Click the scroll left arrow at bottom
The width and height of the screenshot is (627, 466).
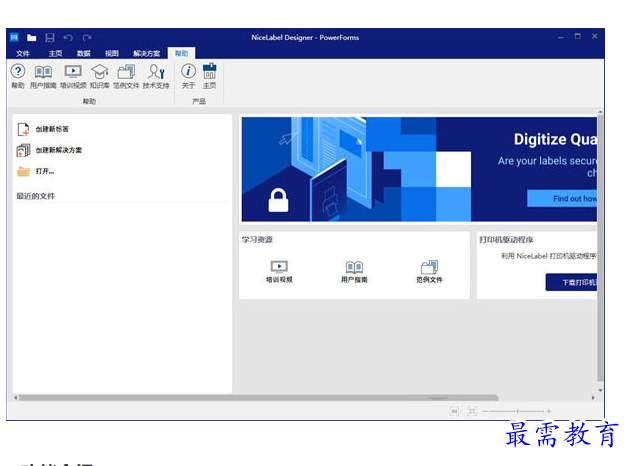[16, 398]
